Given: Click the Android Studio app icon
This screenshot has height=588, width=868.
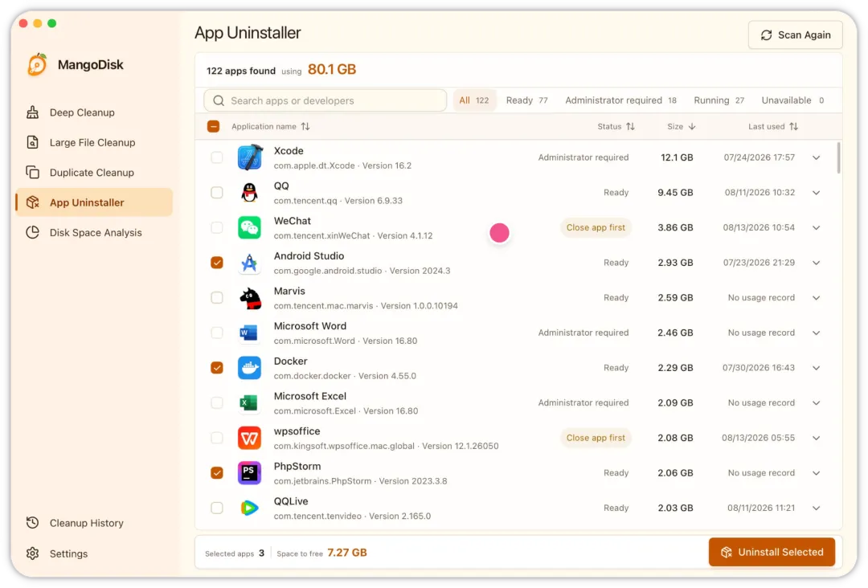Looking at the screenshot, I should pos(250,263).
